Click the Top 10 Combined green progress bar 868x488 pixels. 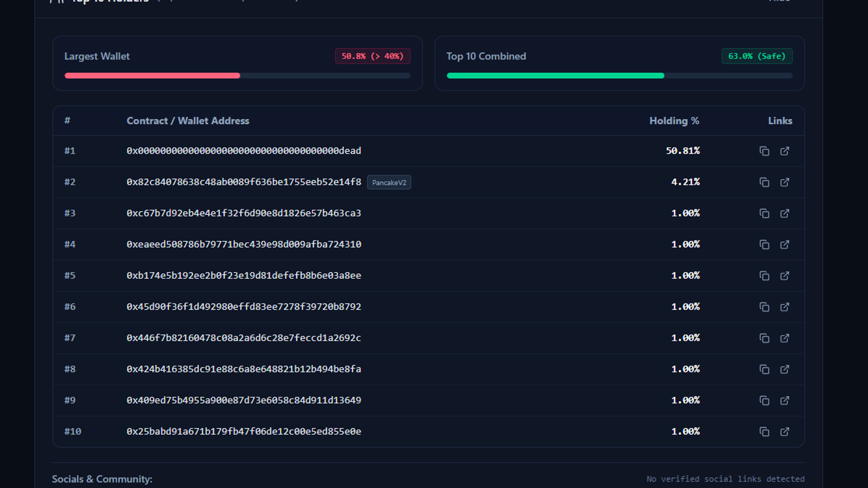pyautogui.click(x=555, y=76)
